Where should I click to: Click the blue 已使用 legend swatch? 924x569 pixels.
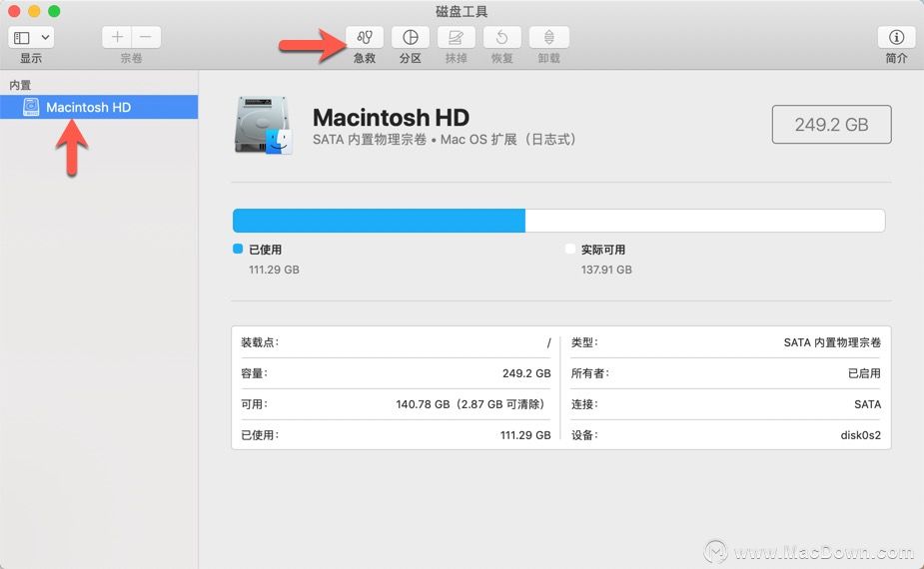point(238,249)
